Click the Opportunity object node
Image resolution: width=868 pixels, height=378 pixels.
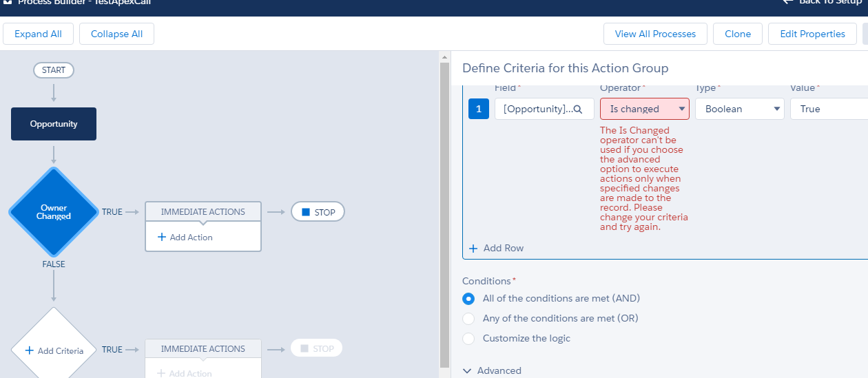point(54,124)
